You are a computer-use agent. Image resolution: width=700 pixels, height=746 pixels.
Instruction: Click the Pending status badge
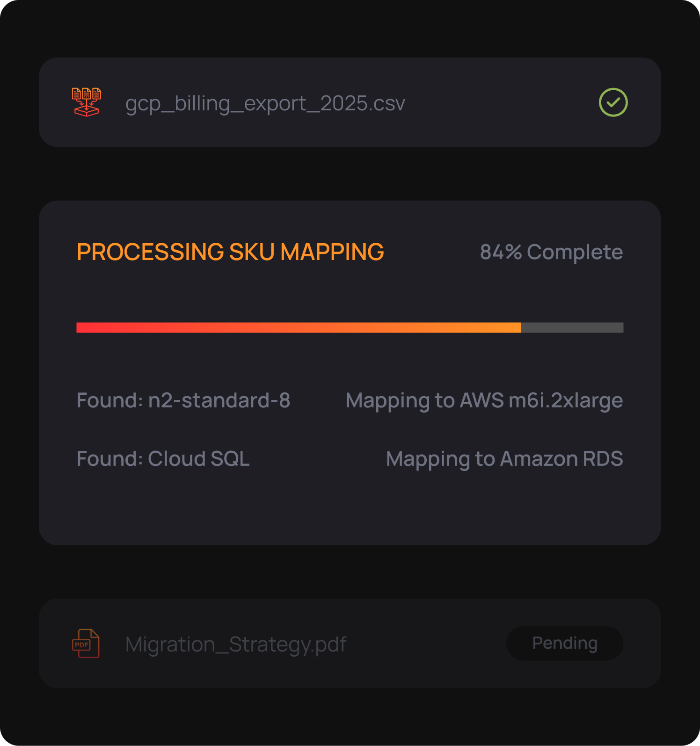564,644
